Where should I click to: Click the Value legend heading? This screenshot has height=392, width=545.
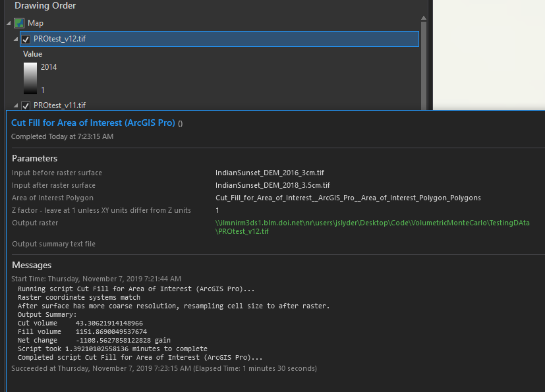pos(33,54)
